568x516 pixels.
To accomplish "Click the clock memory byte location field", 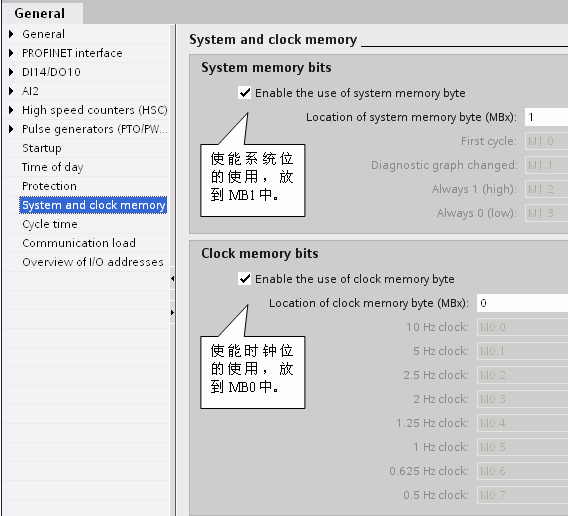I will pyautogui.click(x=522, y=303).
